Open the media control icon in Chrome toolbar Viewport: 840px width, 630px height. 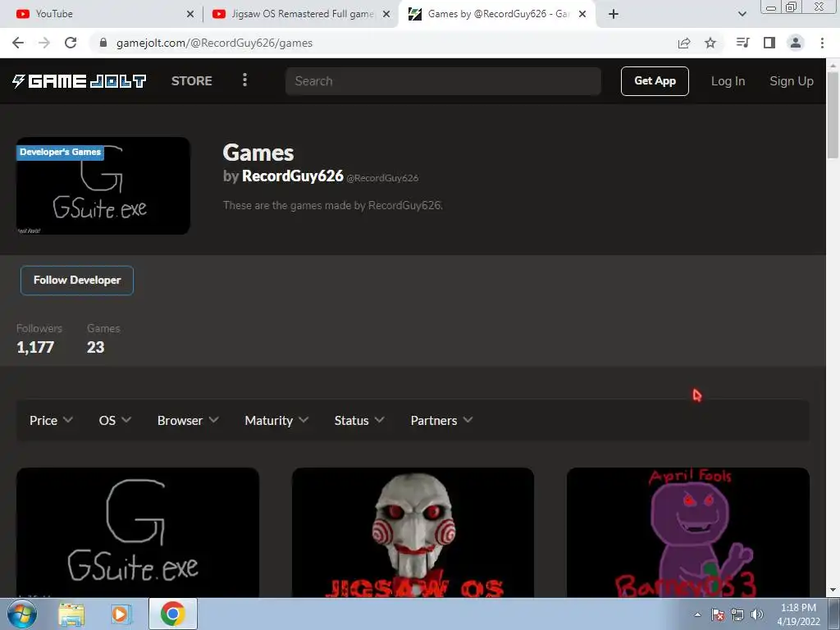tap(742, 43)
